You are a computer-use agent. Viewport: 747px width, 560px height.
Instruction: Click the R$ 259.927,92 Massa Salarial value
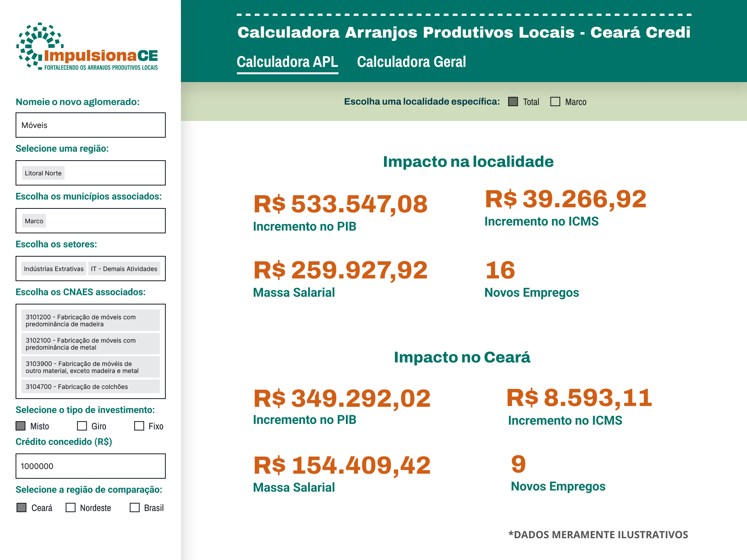click(340, 270)
